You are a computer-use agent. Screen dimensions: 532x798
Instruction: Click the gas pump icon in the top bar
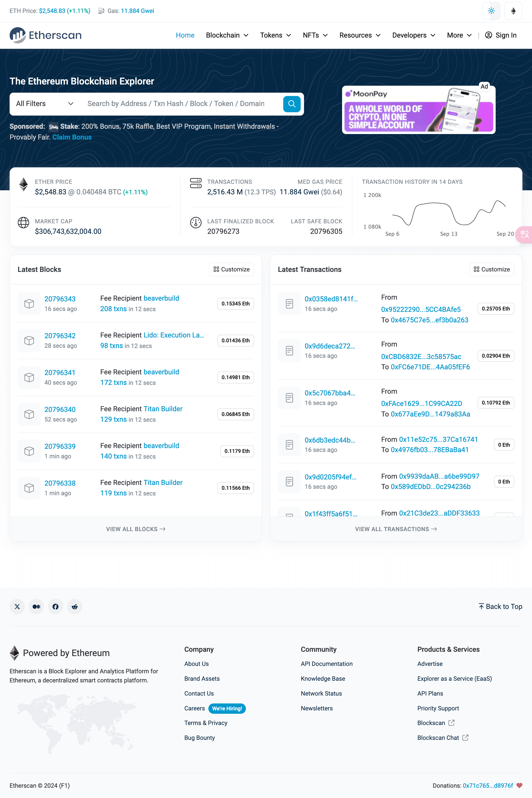101,11
